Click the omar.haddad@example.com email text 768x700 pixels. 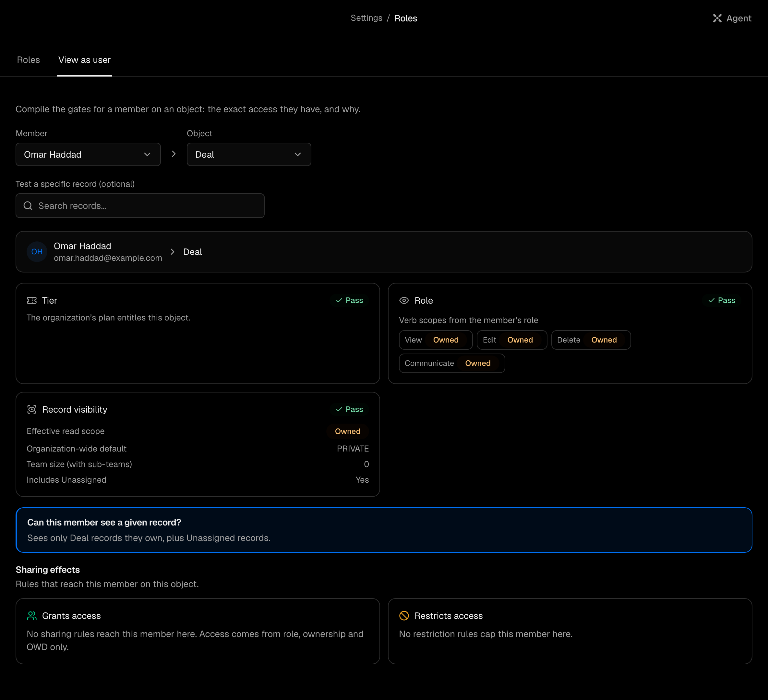click(108, 258)
